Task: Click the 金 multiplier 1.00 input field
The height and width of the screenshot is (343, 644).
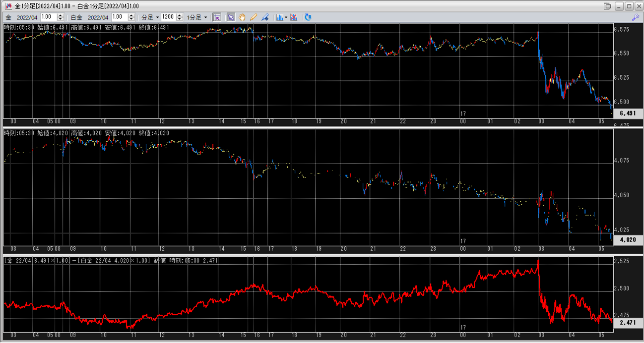Action: pos(48,17)
